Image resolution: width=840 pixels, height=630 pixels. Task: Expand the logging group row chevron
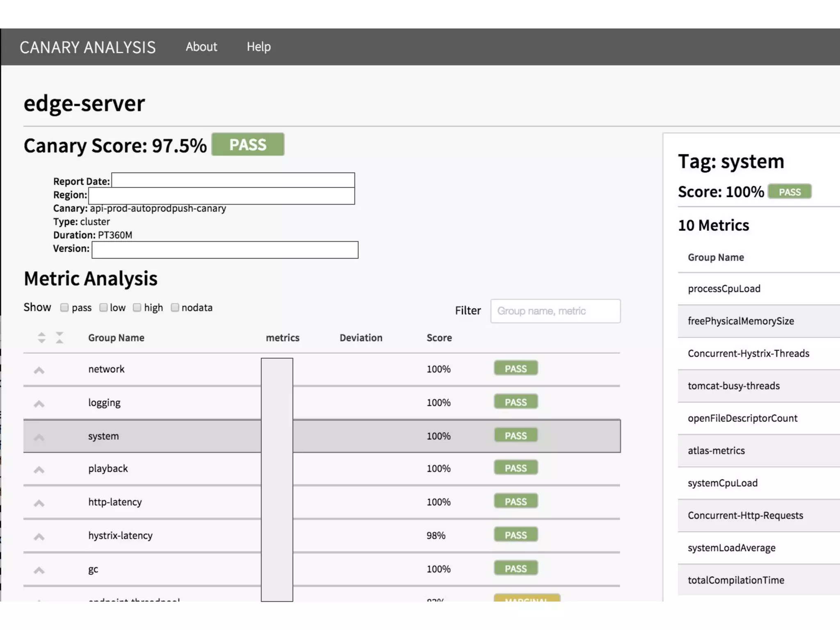coord(39,404)
